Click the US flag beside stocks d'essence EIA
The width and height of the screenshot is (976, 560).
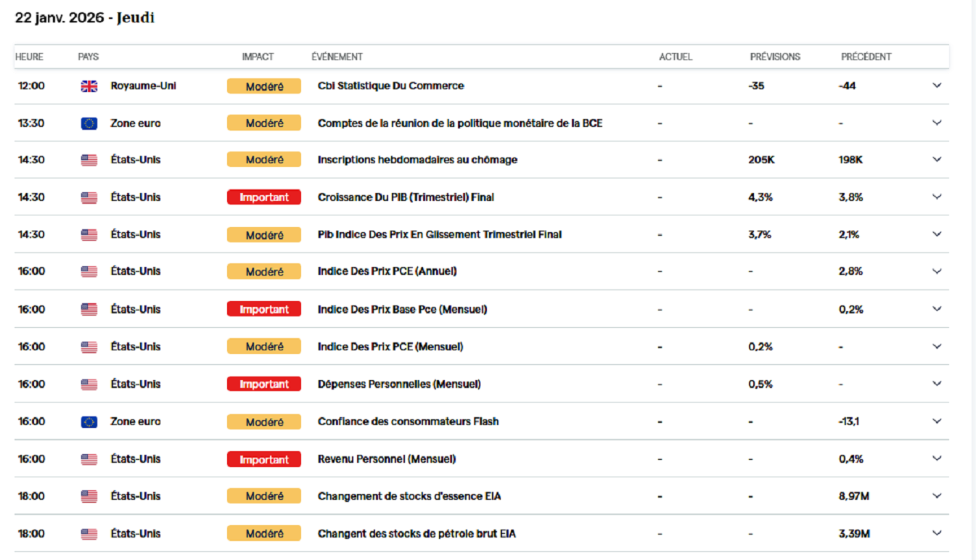tap(89, 497)
